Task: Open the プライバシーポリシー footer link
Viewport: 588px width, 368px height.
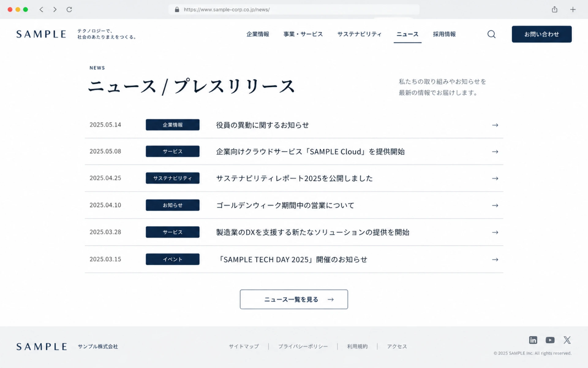Action: pos(303,347)
